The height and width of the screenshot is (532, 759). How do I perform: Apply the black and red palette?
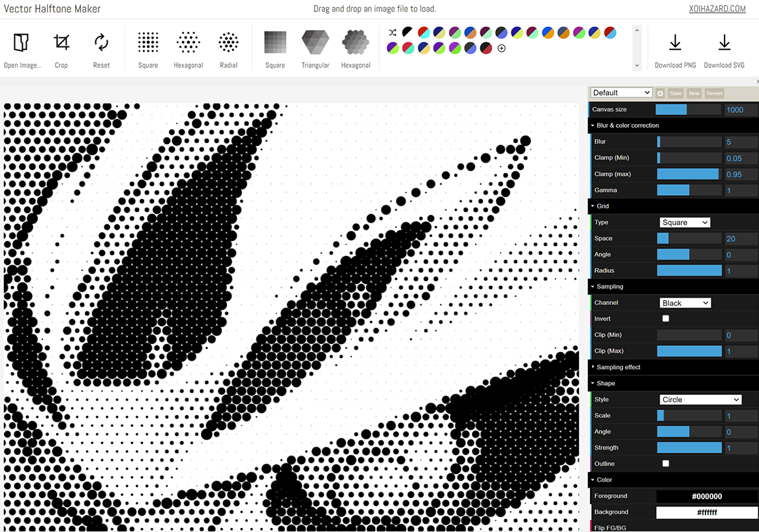(x=486, y=48)
